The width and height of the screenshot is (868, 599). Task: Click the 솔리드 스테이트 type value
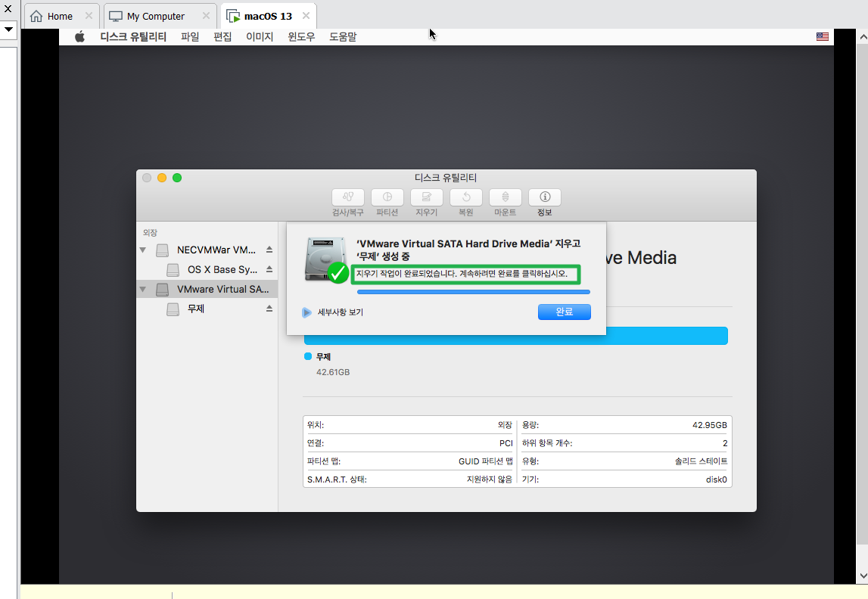coord(701,461)
